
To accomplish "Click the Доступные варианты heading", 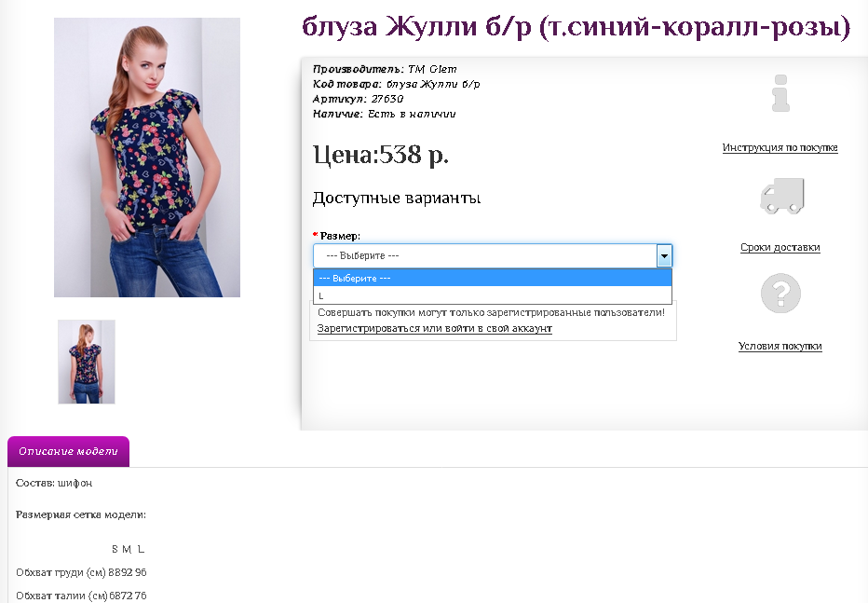I will coord(397,198).
